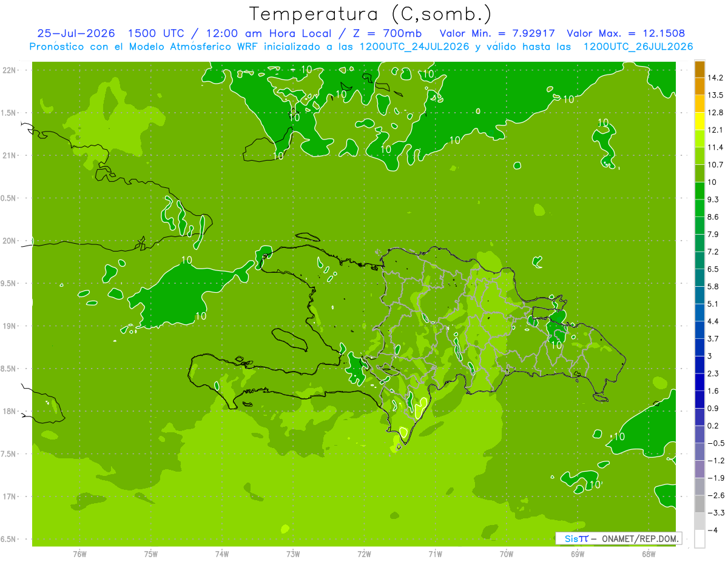Pick the legend swatch between 5.1 and 4.4

coord(699,312)
